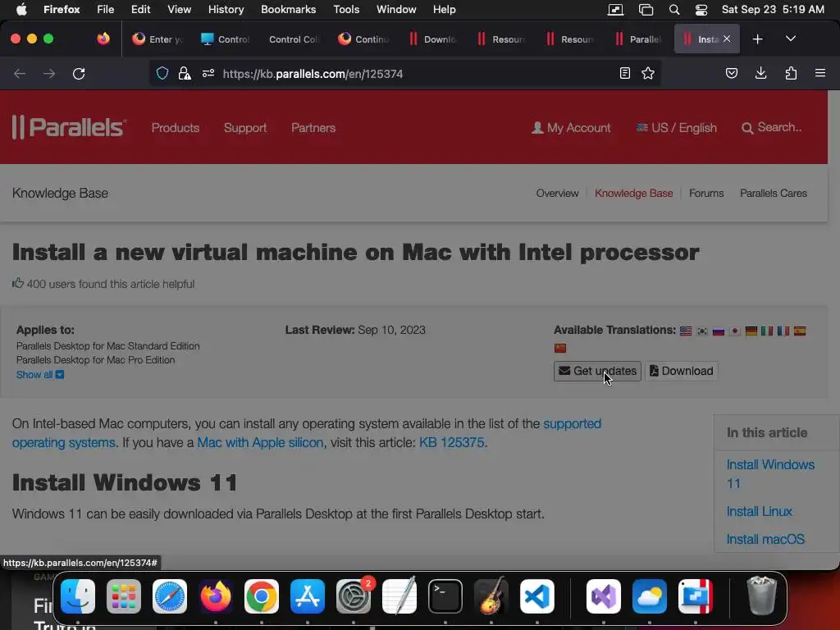Click the Parallels logo
This screenshot has width=840, height=630.
click(69, 127)
